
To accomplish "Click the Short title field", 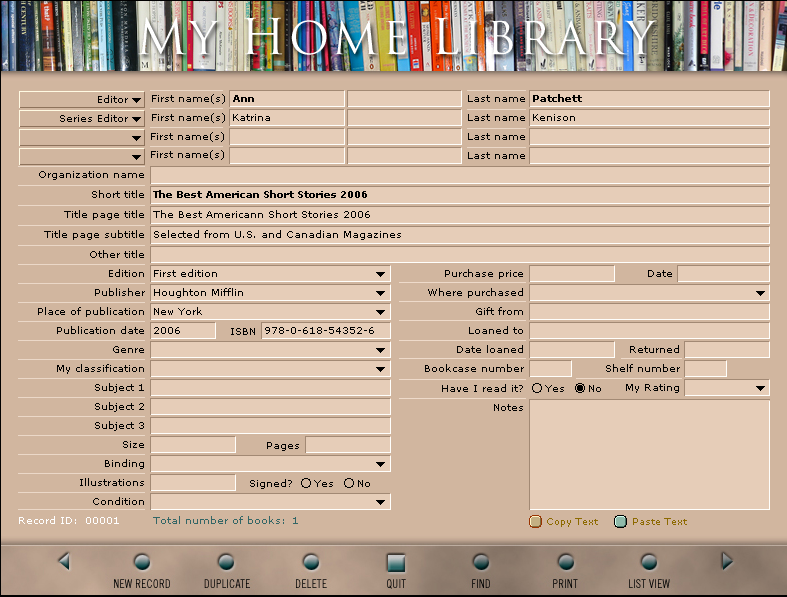I will (460, 195).
